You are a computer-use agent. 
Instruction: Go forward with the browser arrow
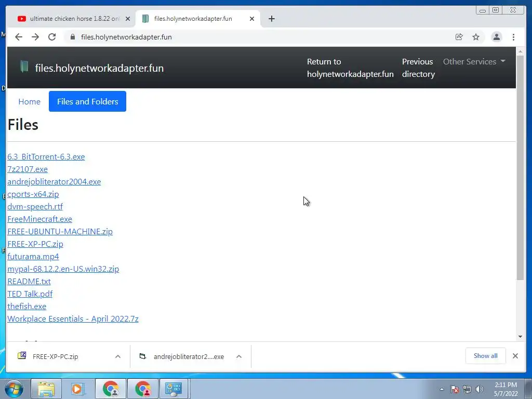(35, 37)
